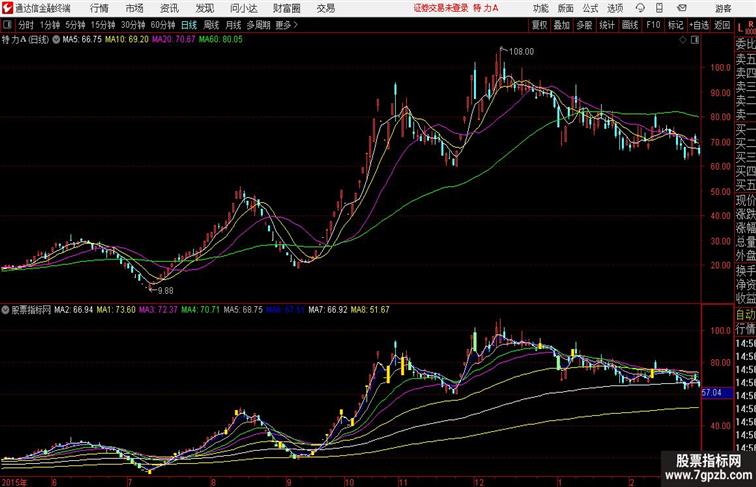
Task: Open the 公式 menu
Action: tap(590, 8)
